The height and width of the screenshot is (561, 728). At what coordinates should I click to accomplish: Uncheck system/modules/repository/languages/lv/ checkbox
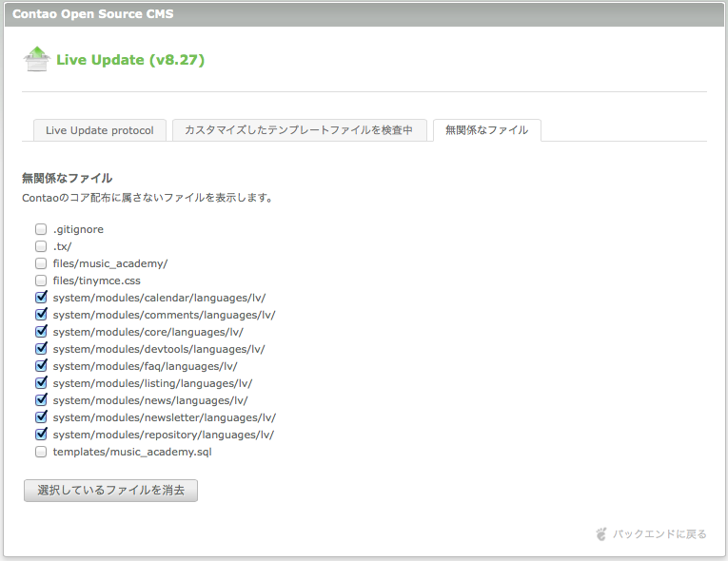41,435
